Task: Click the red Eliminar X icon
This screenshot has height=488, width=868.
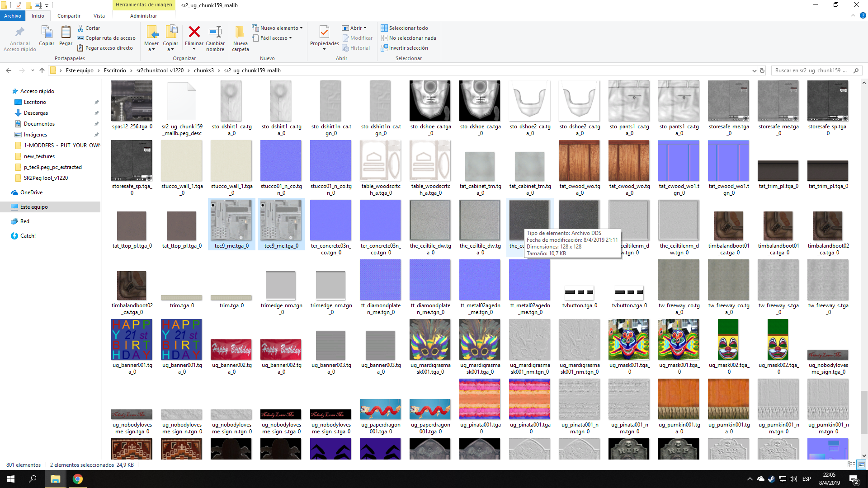Action: tap(194, 32)
